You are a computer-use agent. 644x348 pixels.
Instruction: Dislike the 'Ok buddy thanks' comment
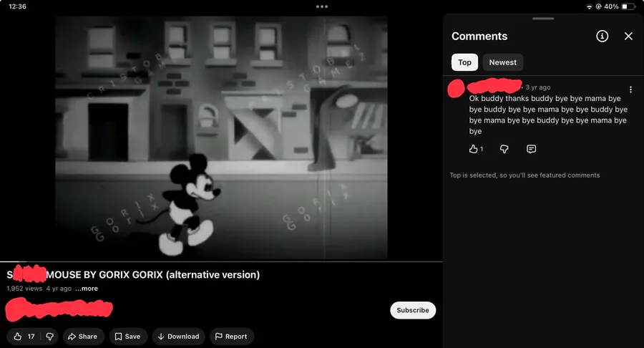coord(504,149)
